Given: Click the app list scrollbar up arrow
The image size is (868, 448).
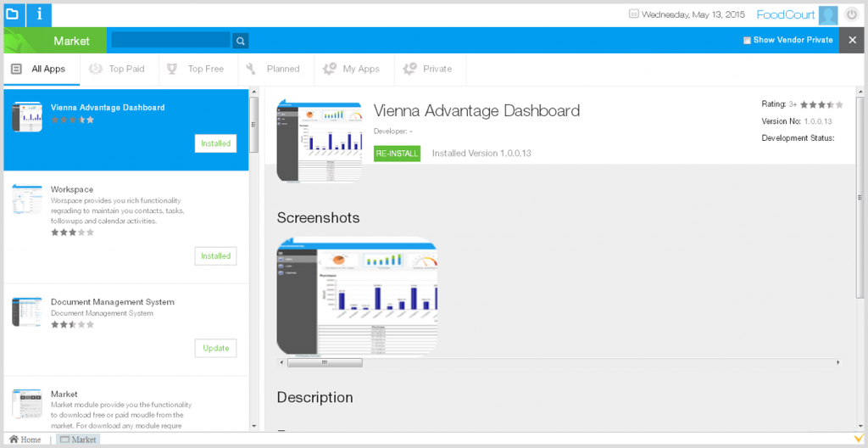Looking at the screenshot, I should coord(254,92).
